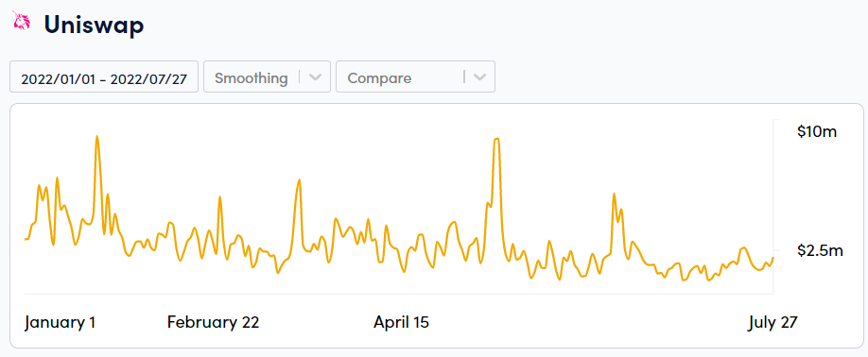Click the flat-topped May spike near $10m

pos(496,139)
